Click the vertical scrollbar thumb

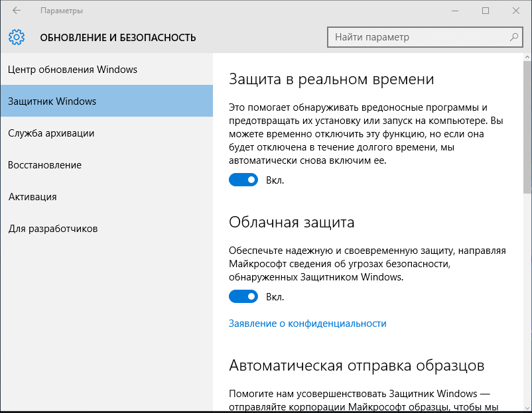click(x=527, y=126)
